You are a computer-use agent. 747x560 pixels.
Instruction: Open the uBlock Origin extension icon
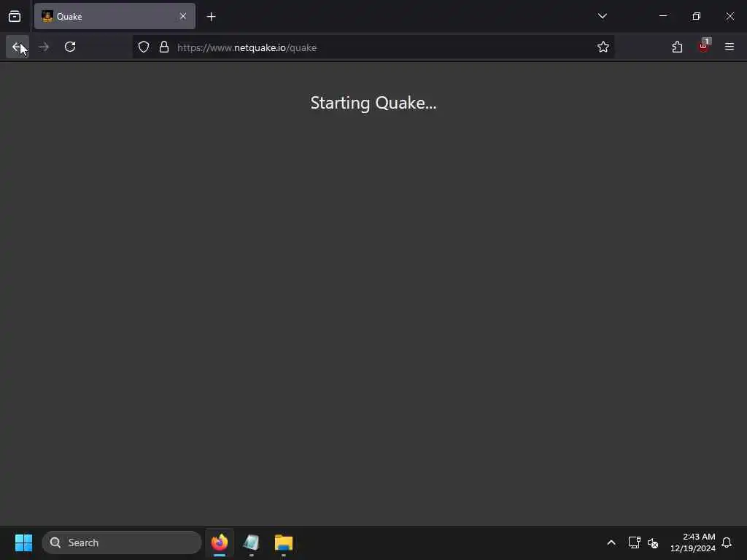(x=703, y=47)
